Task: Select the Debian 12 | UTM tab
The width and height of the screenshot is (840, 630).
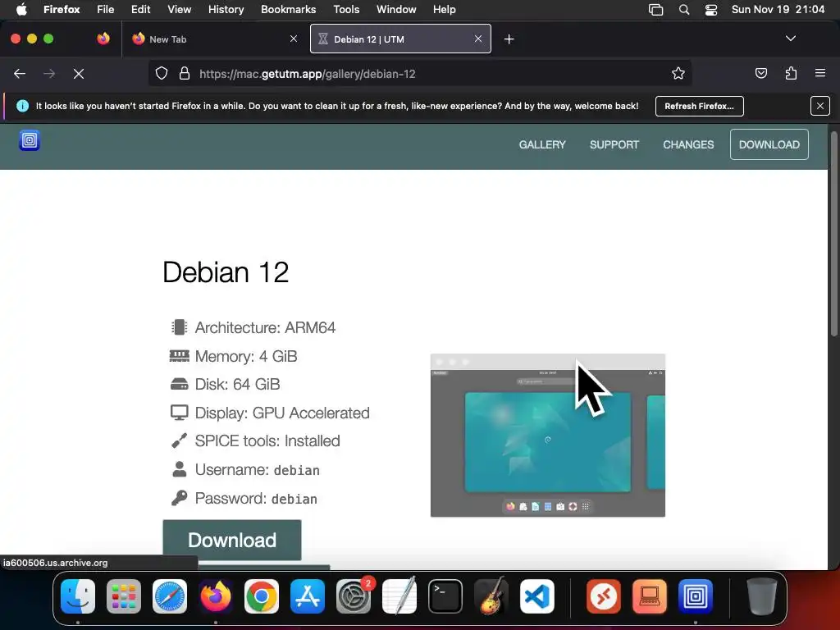Action: [400, 39]
